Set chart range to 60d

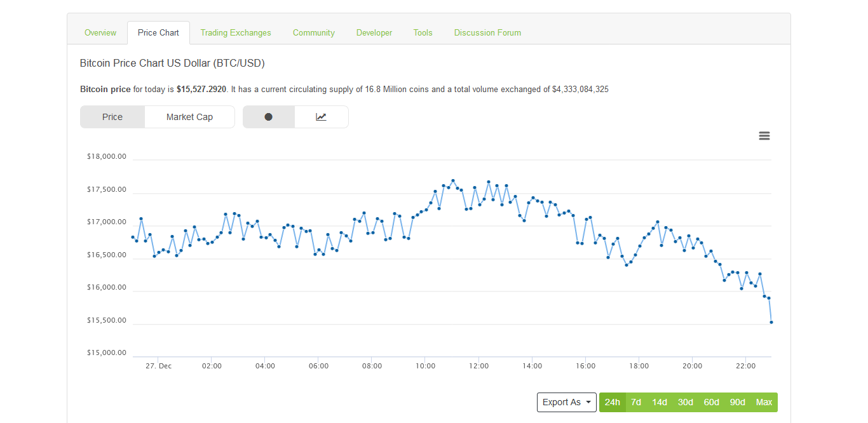(x=712, y=402)
